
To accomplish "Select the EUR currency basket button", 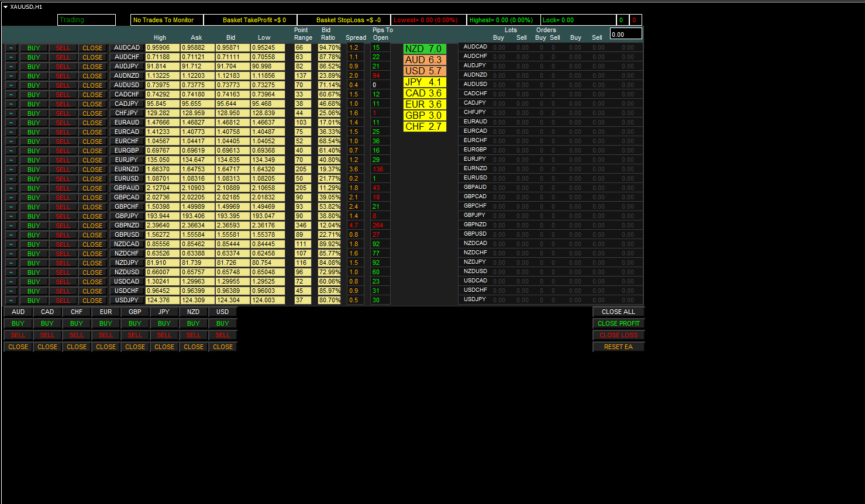I will pos(106,312).
